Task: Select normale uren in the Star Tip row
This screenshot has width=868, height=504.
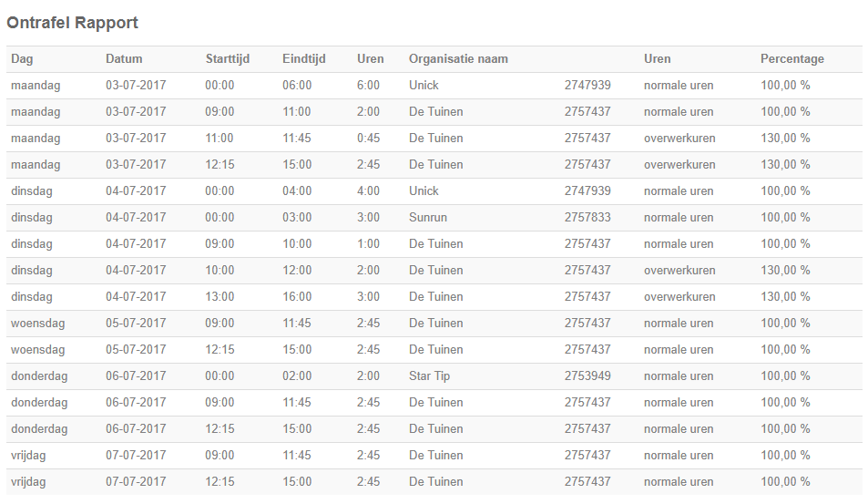Action: pos(679,376)
